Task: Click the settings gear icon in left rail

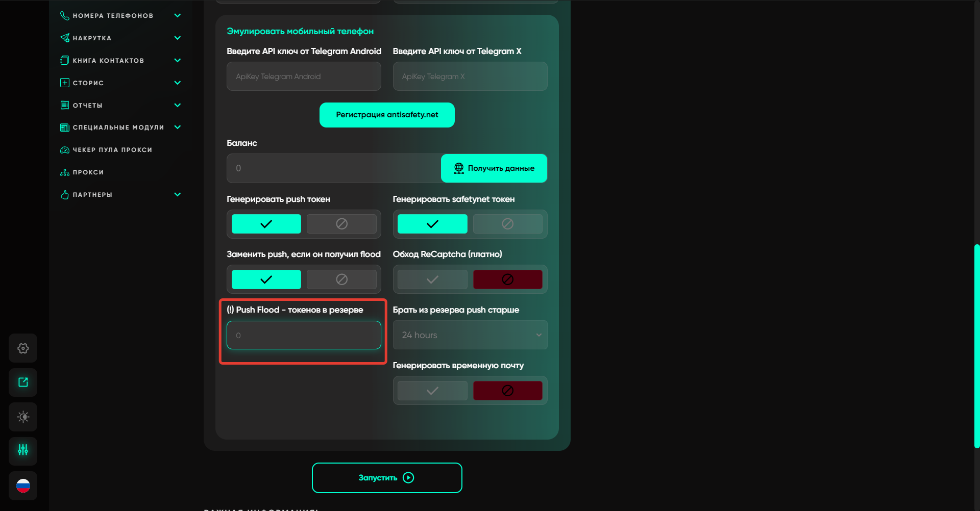Action: pyautogui.click(x=23, y=348)
